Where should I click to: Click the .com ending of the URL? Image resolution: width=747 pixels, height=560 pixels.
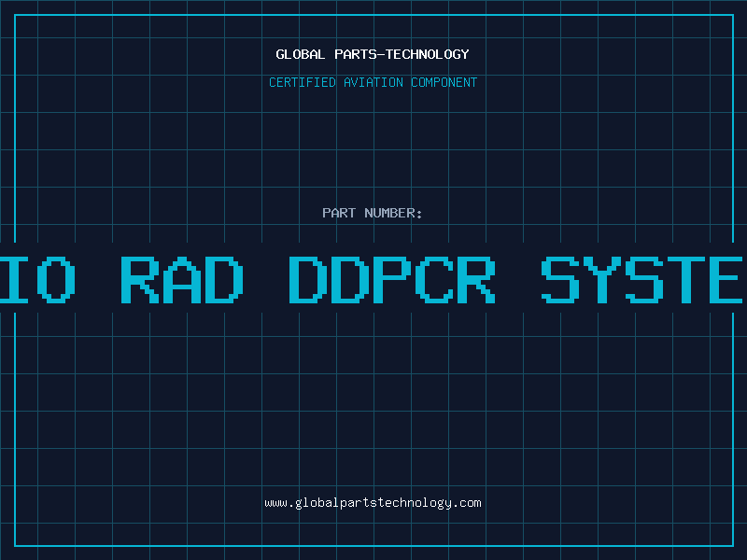click(x=467, y=503)
